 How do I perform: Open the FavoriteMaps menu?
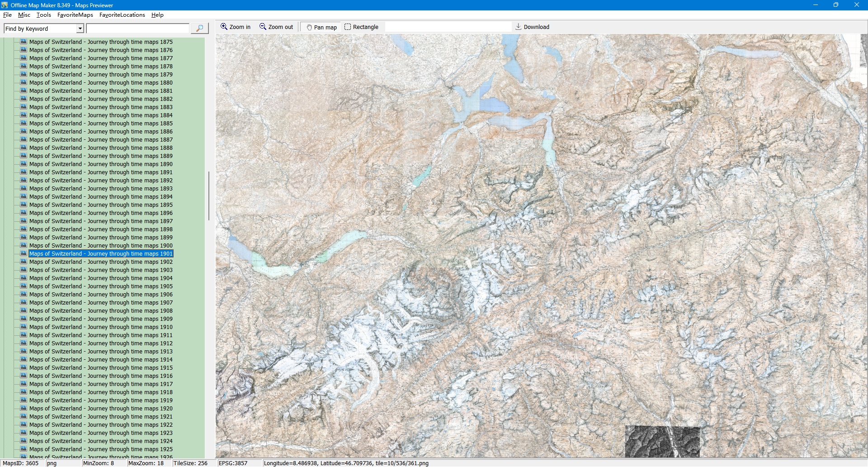(x=75, y=15)
